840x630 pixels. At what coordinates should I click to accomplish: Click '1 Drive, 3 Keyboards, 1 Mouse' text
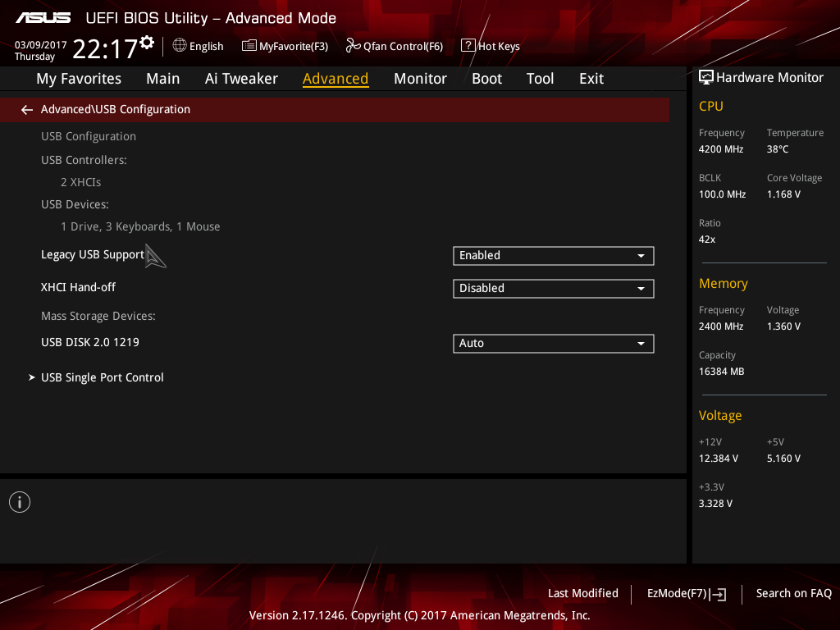pos(140,226)
